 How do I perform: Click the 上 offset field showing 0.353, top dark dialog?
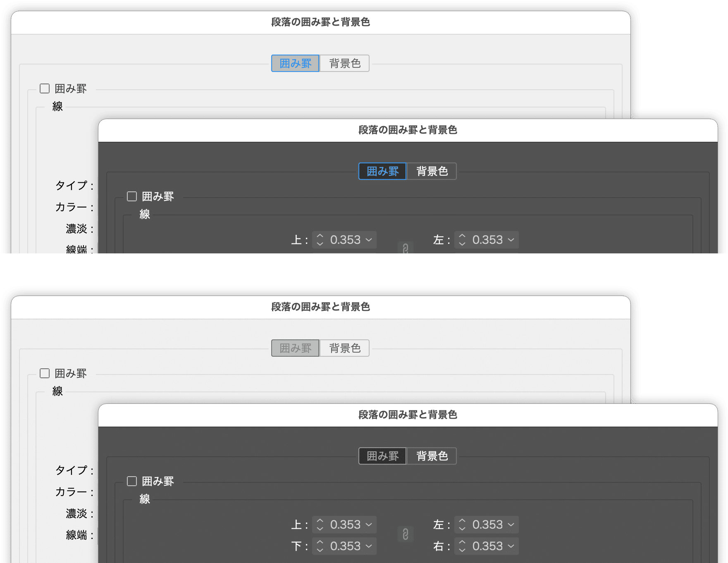346,240
